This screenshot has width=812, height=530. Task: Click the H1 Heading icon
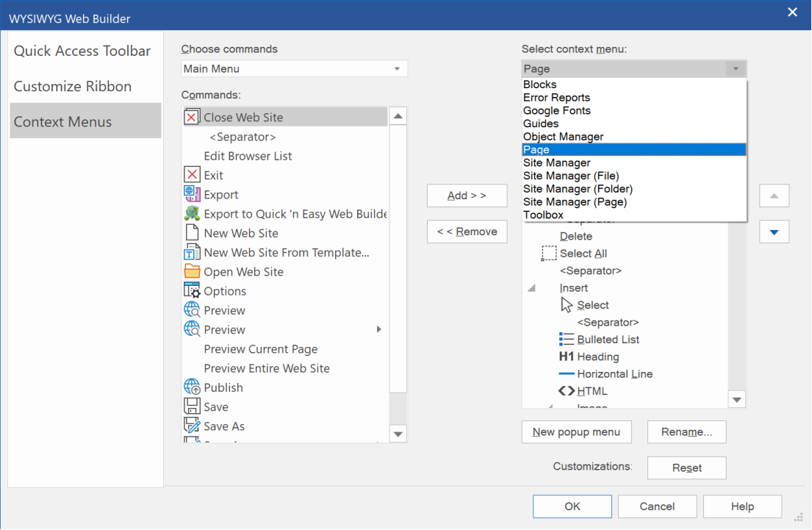pyautogui.click(x=567, y=357)
